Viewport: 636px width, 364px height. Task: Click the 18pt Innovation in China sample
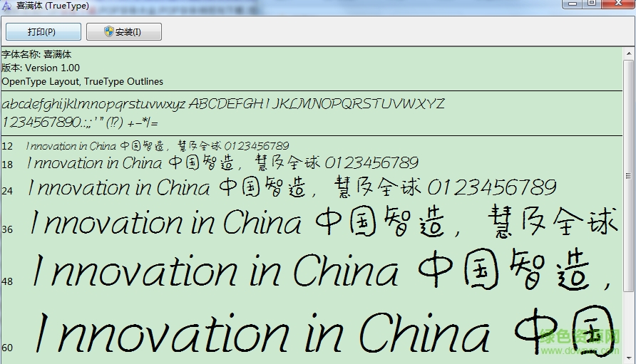[222, 163]
